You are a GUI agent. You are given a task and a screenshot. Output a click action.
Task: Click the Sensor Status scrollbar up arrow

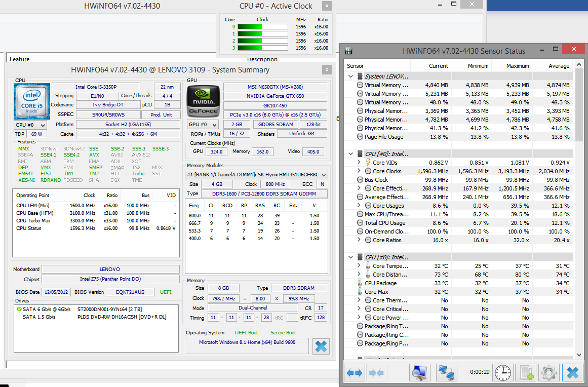pyautogui.click(x=579, y=64)
